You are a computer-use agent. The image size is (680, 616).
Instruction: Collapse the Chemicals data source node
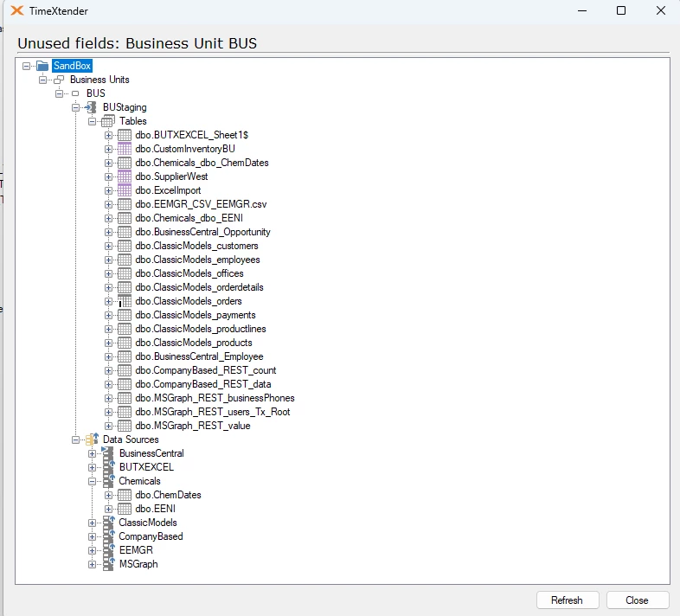[92, 482]
